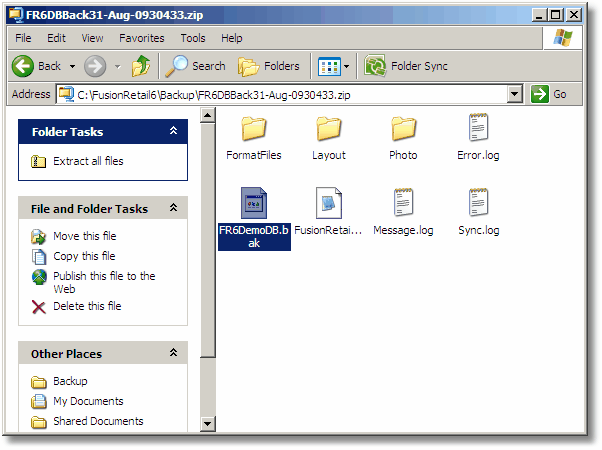Select the Photo folder icon
Screen dimensions: 602x450
(x=403, y=129)
